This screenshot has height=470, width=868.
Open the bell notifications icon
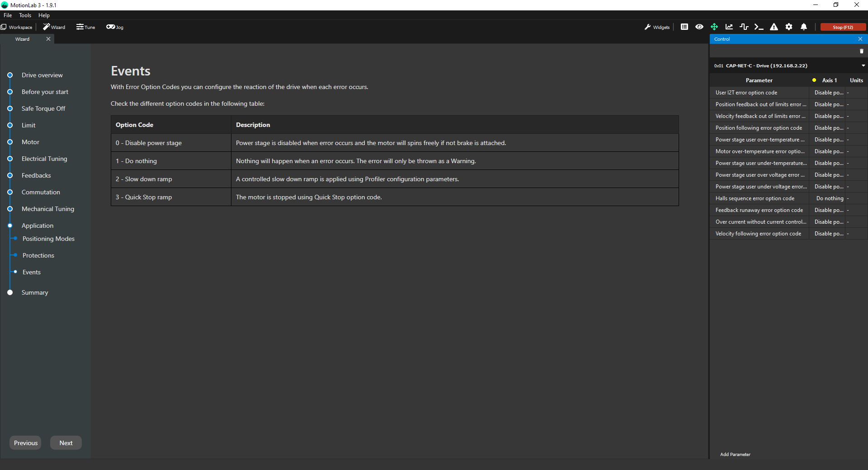click(804, 27)
